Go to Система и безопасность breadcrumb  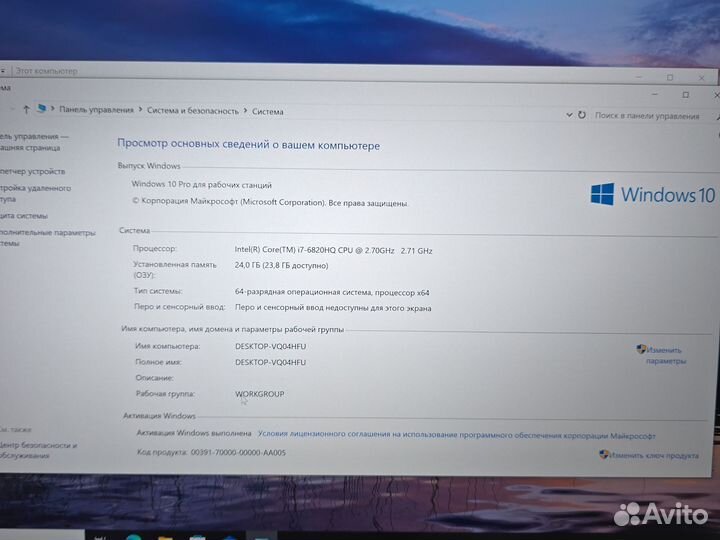pyautogui.click(x=193, y=111)
